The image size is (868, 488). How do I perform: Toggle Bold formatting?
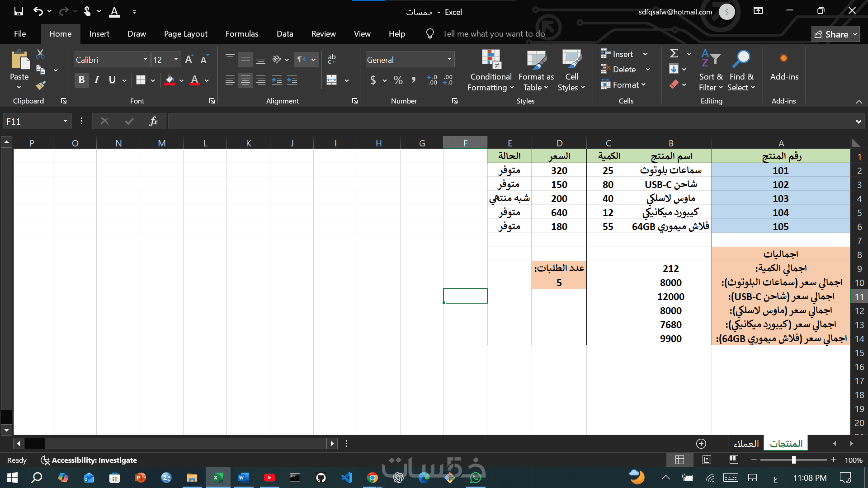click(x=81, y=80)
